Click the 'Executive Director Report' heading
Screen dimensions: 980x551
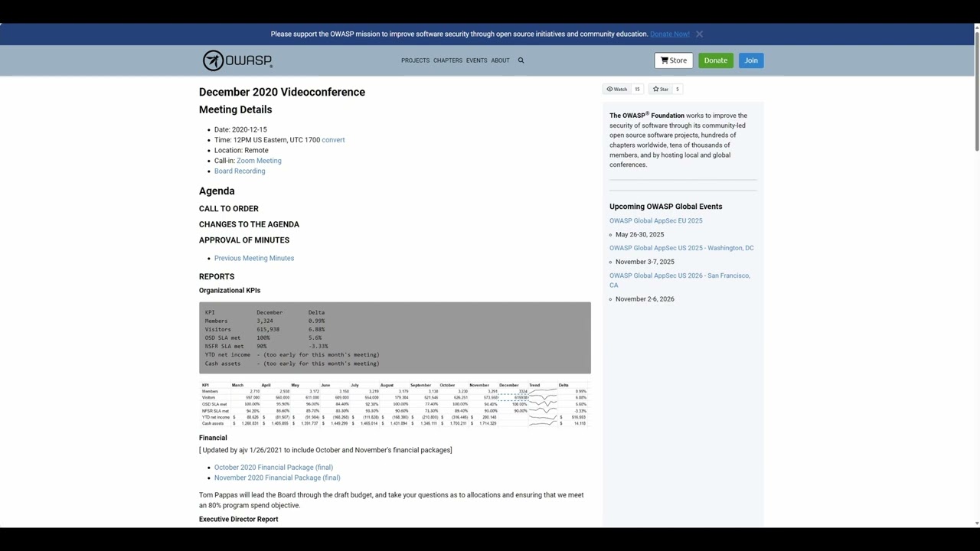238,519
